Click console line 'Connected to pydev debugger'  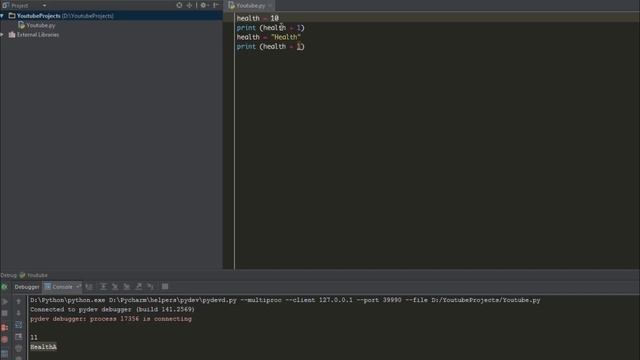click(112, 309)
